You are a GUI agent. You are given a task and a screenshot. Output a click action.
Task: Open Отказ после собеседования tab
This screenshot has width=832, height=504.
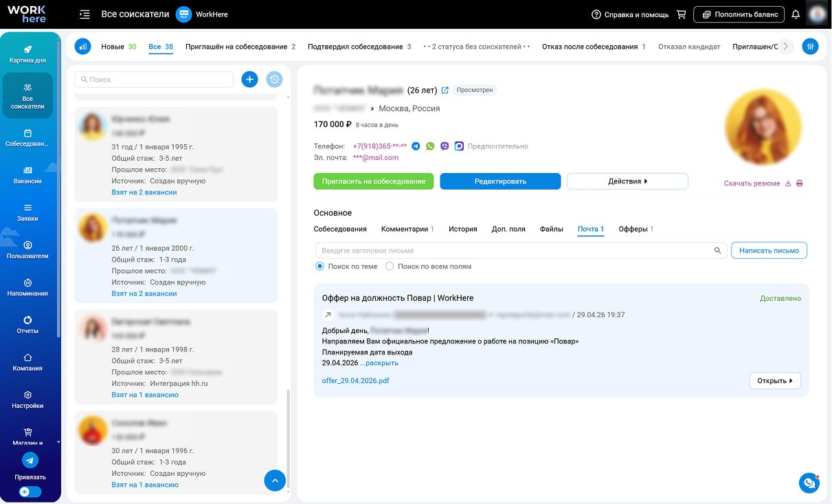tap(594, 47)
